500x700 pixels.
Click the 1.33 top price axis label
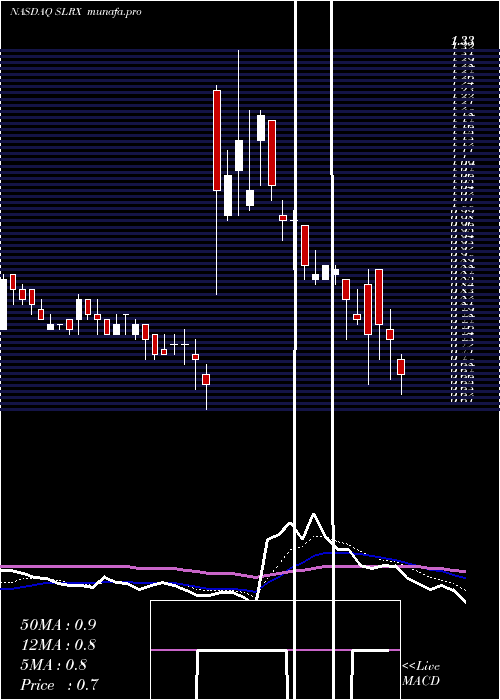[x=462, y=41]
